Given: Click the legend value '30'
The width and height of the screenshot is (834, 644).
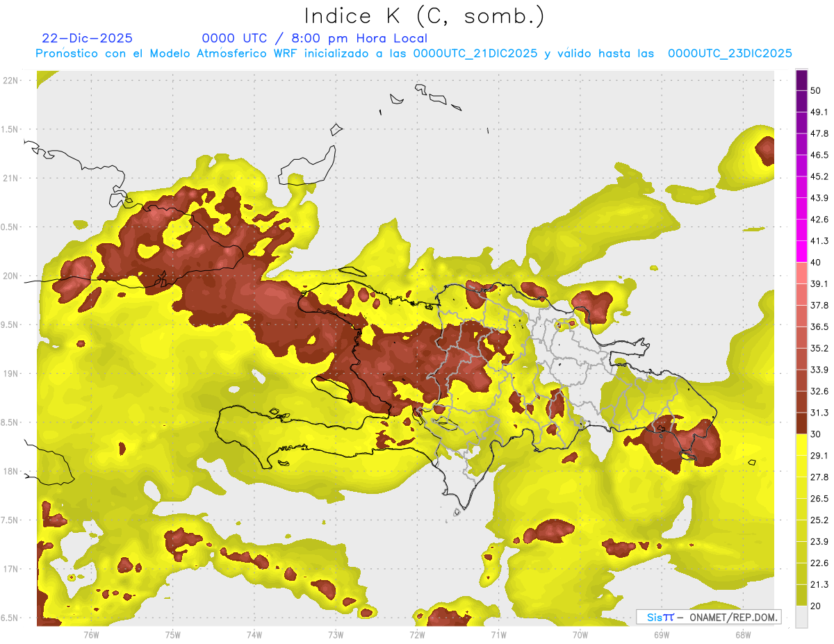Looking at the screenshot, I should 816,434.
